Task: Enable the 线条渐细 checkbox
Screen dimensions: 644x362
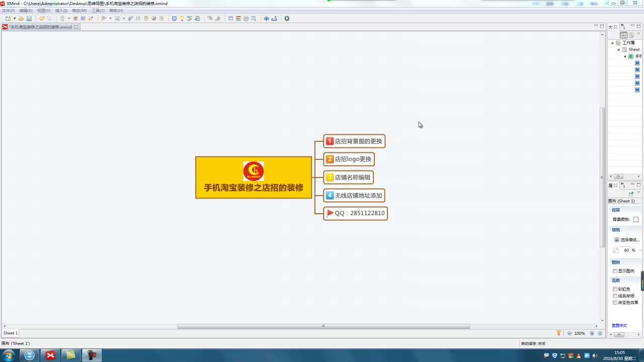Action: pyautogui.click(x=615, y=296)
